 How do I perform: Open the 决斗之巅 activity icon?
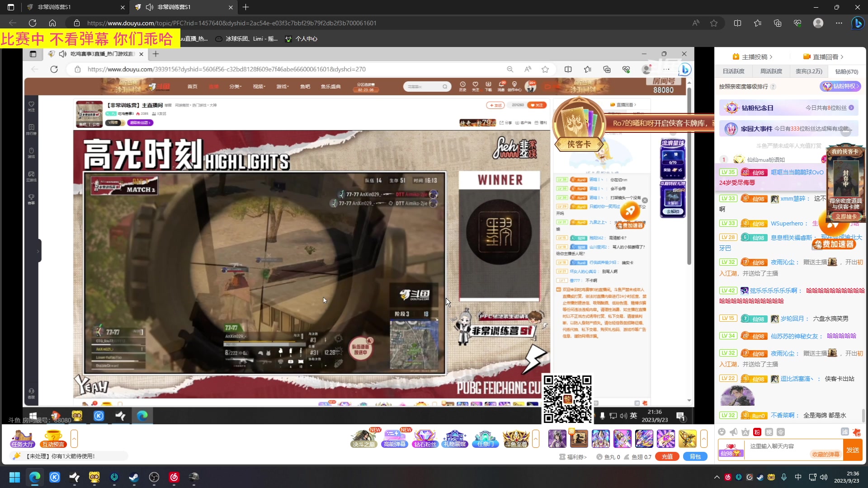click(364, 439)
